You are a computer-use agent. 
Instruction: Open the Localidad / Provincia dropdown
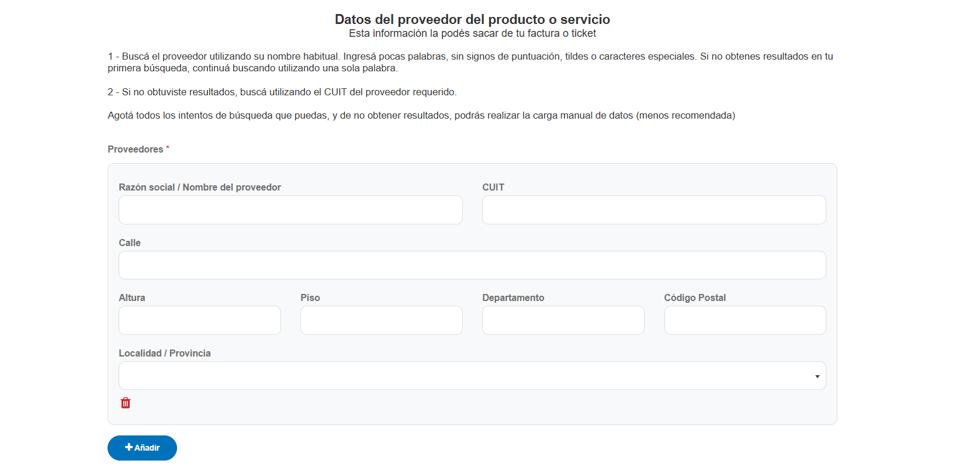472,376
